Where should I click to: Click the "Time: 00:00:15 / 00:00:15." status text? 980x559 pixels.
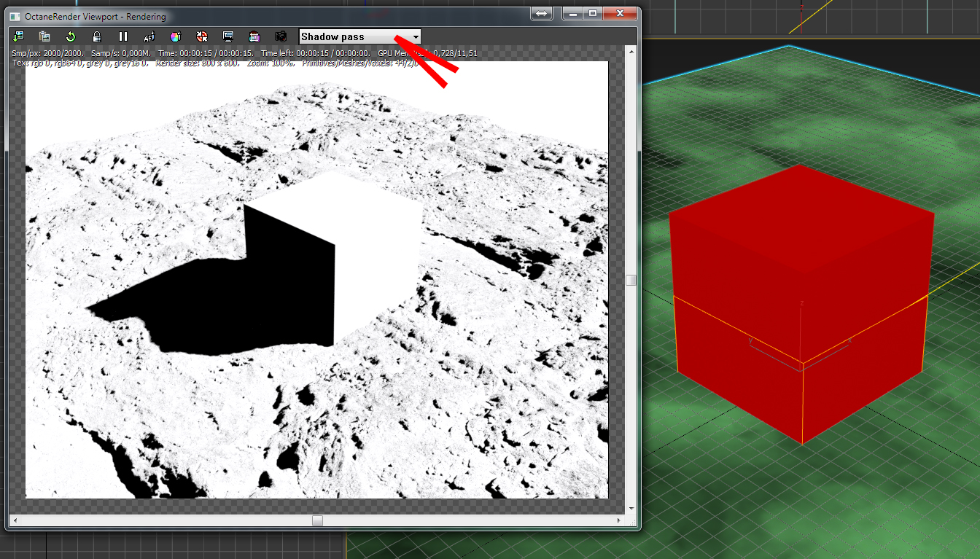tap(206, 53)
